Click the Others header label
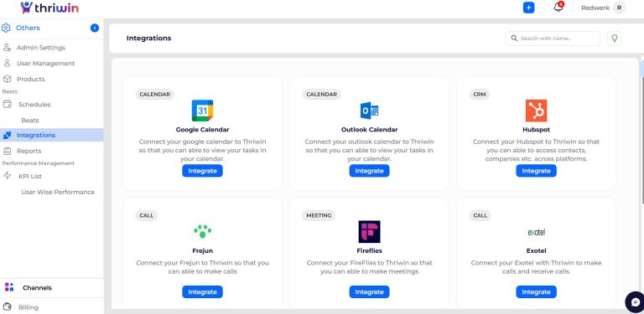This screenshot has width=644, height=314. click(x=28, y=28)
